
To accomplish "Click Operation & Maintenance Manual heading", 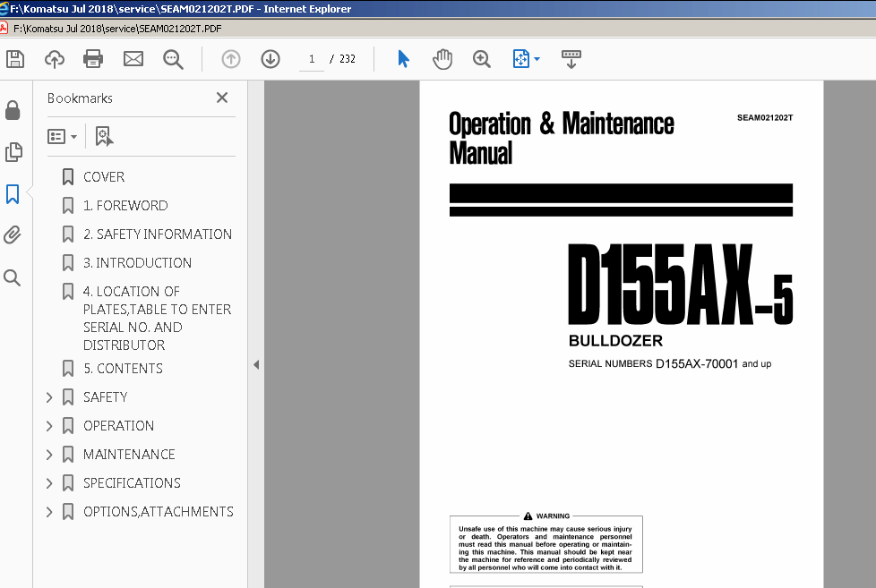I will (x=562, y=138).
